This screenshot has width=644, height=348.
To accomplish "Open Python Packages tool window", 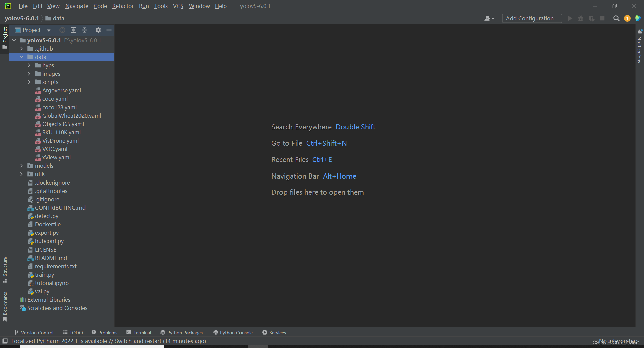I will click(181, 333).
